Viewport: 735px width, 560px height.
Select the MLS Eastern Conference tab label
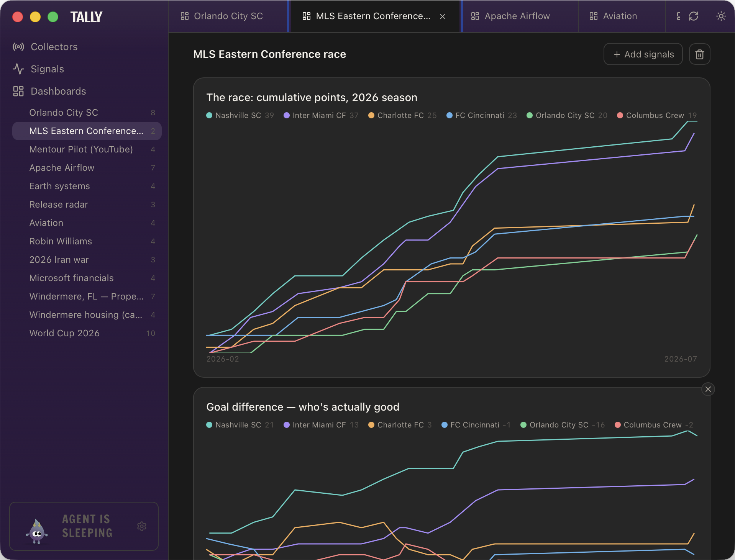click(373, 16)
